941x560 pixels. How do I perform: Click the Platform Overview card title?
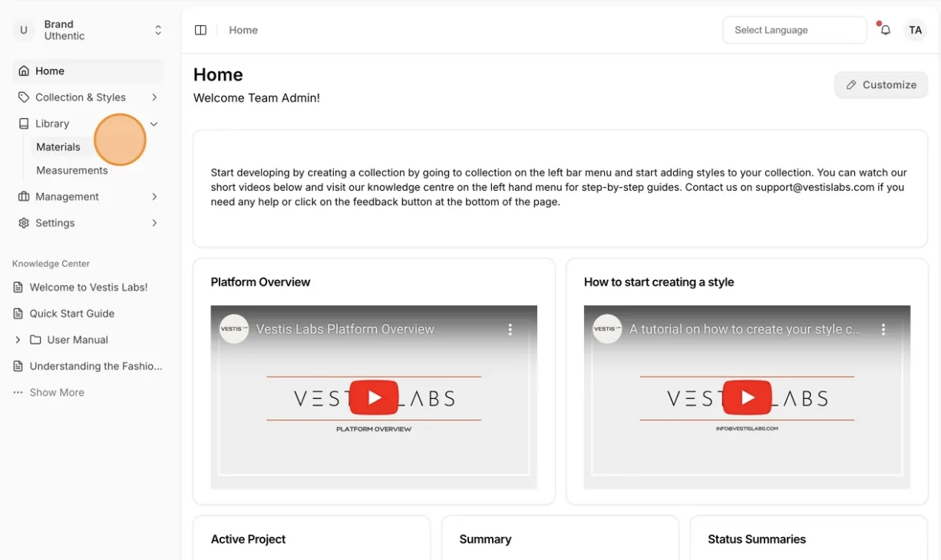[x=260, y=282]
